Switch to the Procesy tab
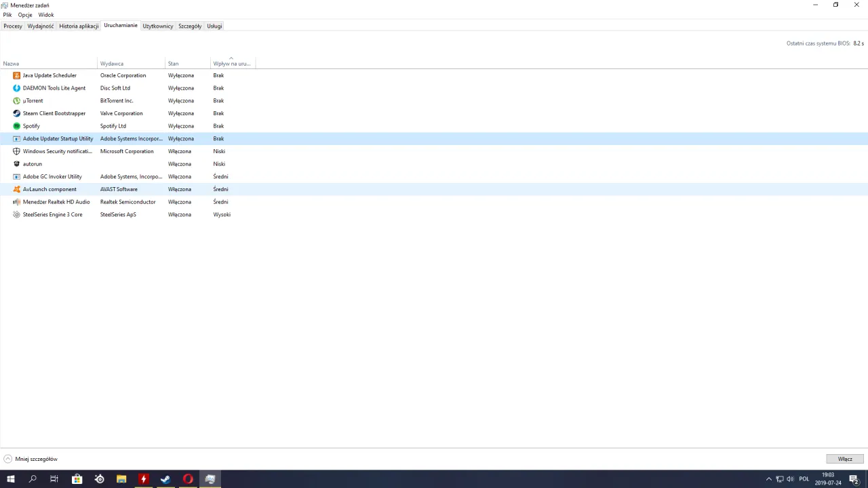The width and height of the screenshot is (868, 488). click(13, 26)
